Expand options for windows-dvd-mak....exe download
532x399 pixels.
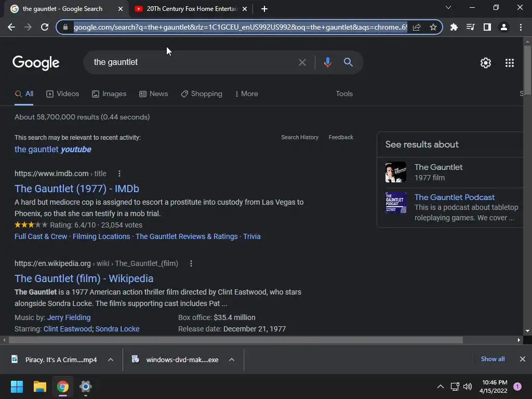click(x=232, y=360)
